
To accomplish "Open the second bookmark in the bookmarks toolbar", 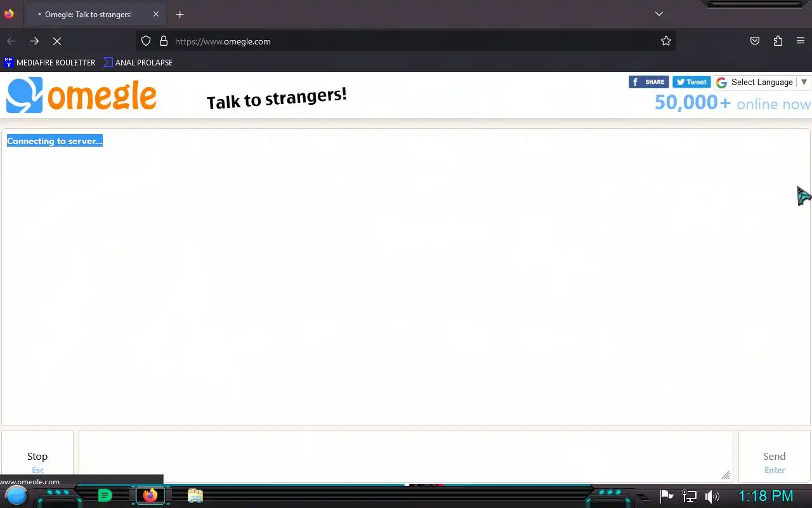I will point(138,62).
